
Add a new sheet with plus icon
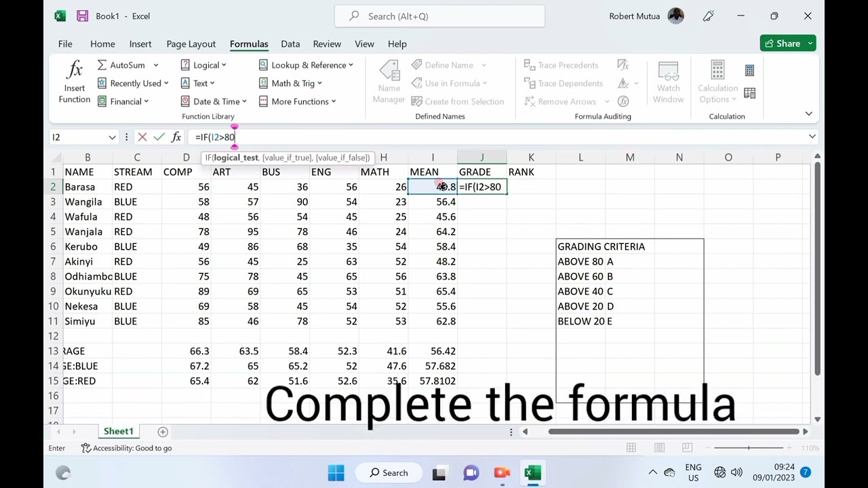coord(163,432)
